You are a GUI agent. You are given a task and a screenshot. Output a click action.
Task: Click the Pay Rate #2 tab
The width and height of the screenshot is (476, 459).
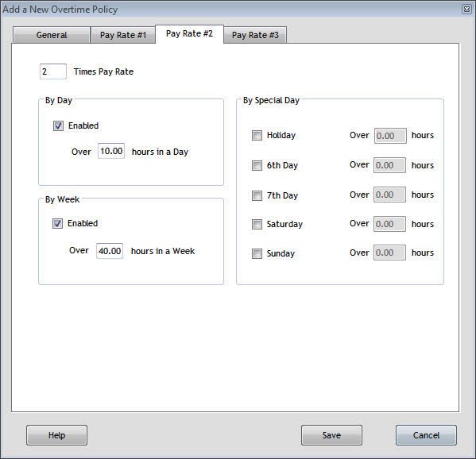[x=189, y=33]
